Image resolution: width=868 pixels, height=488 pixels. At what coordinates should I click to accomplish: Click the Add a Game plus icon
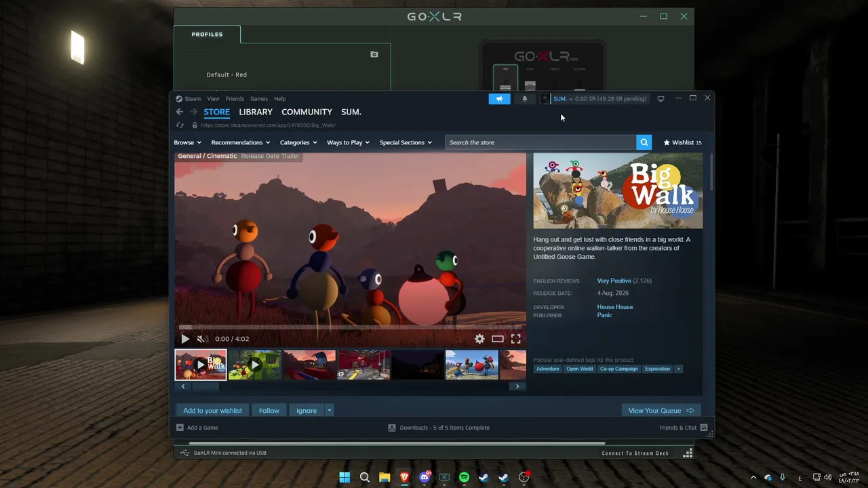pos(180,428)
